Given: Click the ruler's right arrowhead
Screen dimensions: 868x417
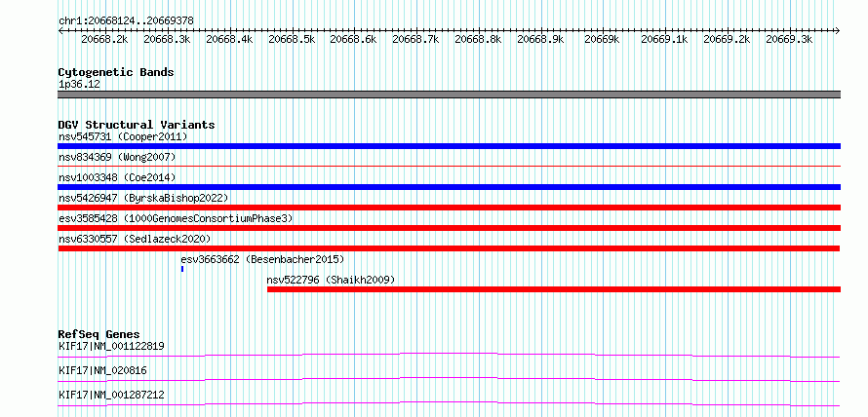Looking at the screenshot, I should click(838, 30).
